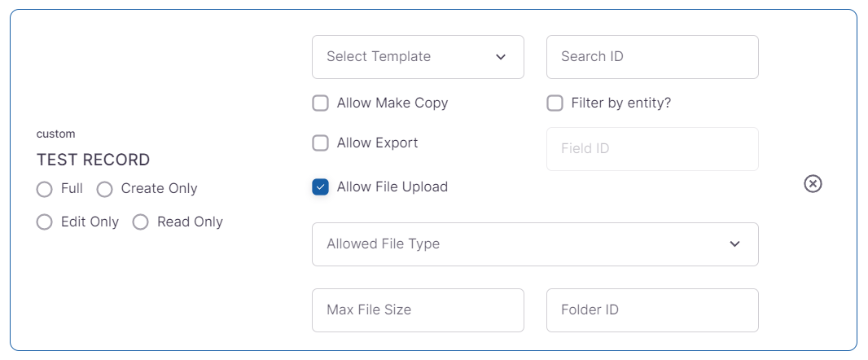Image resolution: width=868 pixels, height=360 pixels.
Task: Focus the Field ID input box
Action: (x=651, y=149)
